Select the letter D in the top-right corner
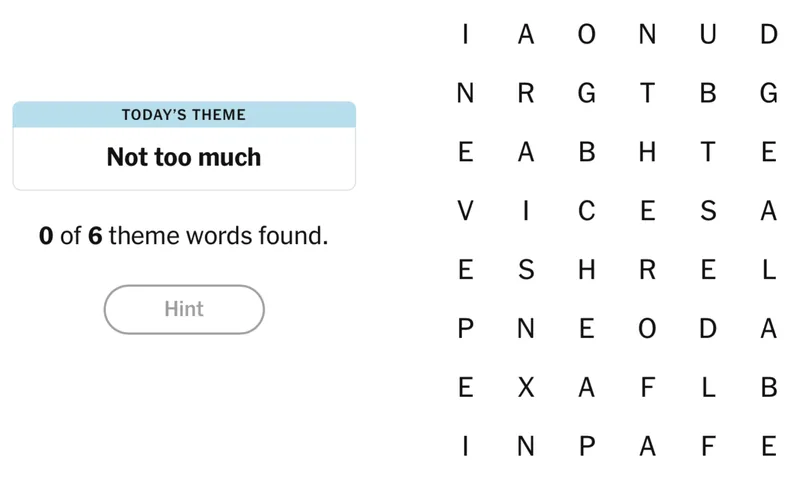The width and height of the screenshot is (800, 484). click(x=768, y=35)
